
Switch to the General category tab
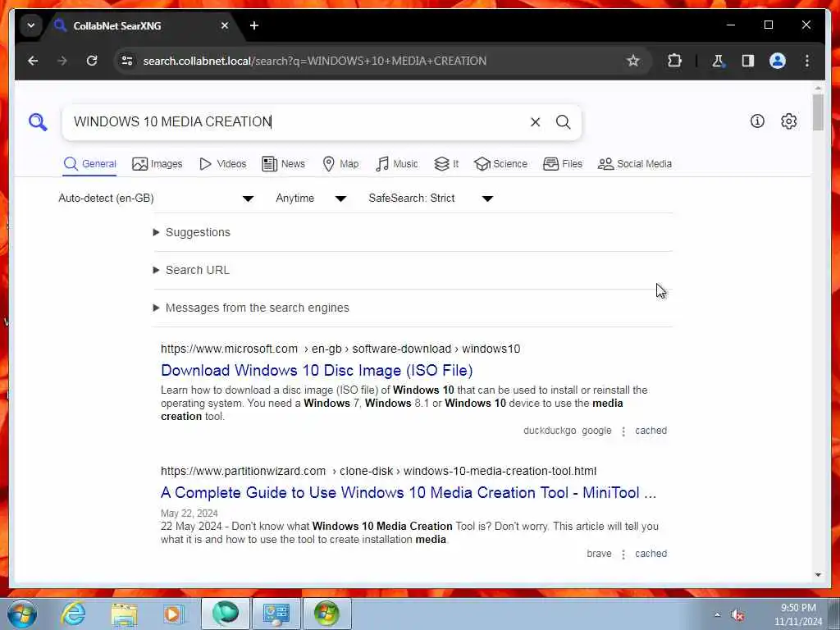tap(89, 164)
